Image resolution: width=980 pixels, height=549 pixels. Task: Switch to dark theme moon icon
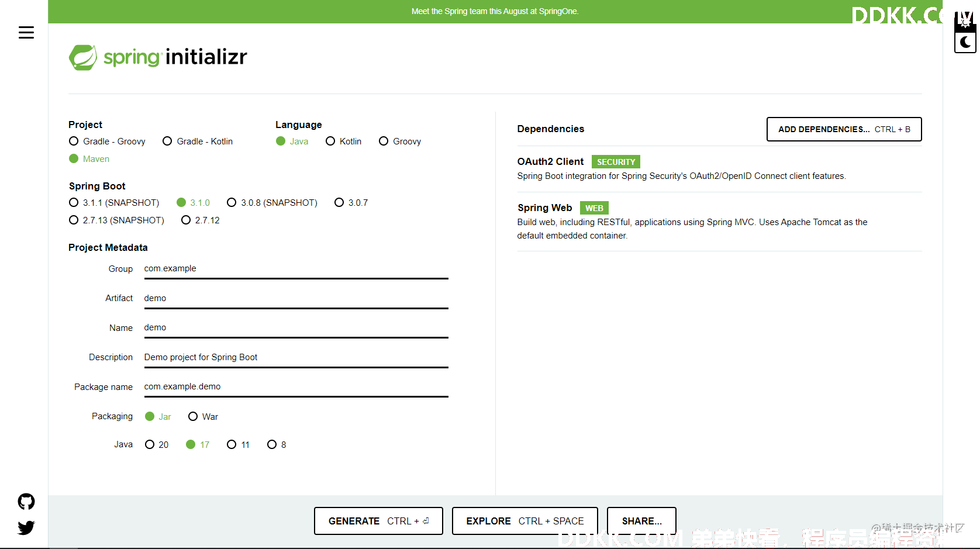[x=965, y=43]
